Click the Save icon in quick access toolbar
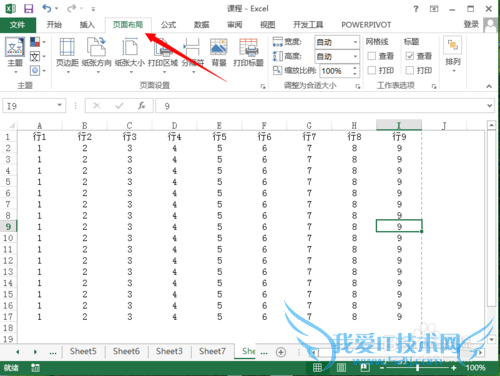Viewport: 500px width, 376px height. (28, 8)
